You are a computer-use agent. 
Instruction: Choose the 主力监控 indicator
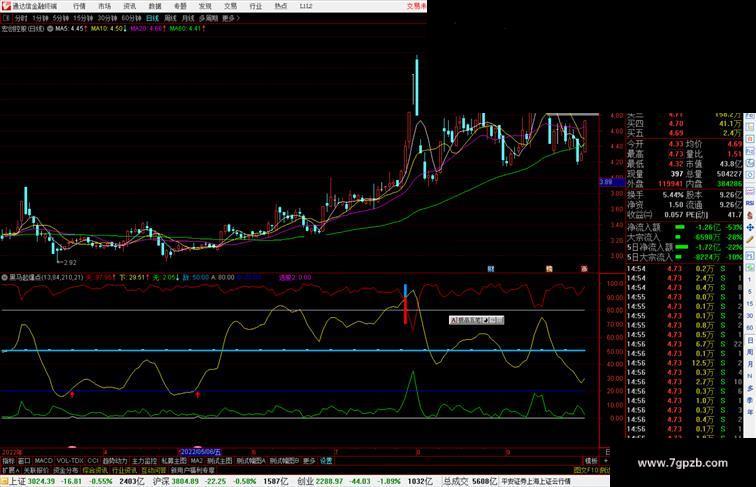point(145,461)
